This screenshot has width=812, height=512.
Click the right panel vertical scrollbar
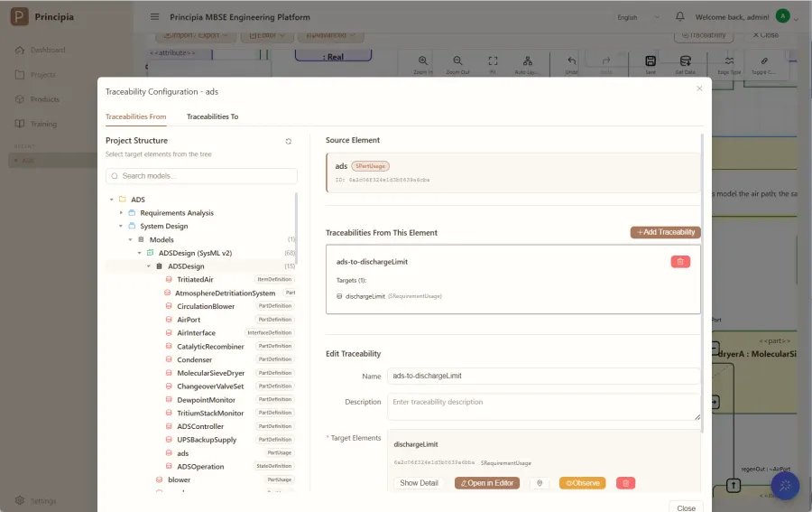[x=702, y=283]
